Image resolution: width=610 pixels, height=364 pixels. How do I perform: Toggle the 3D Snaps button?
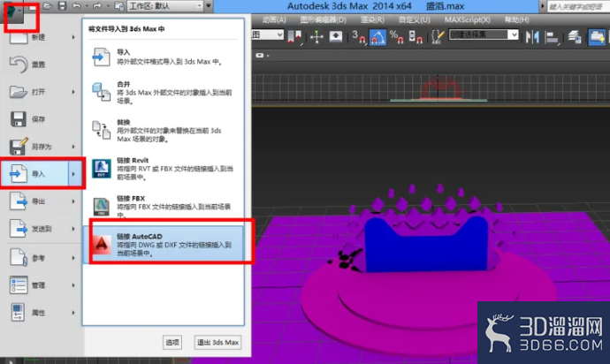pyautogui.click(x=358, y=37)
